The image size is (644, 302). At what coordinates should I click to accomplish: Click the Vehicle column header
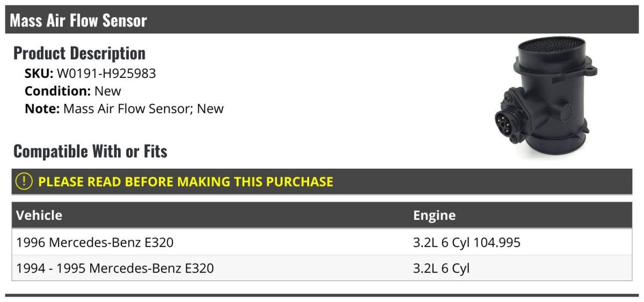39,215
